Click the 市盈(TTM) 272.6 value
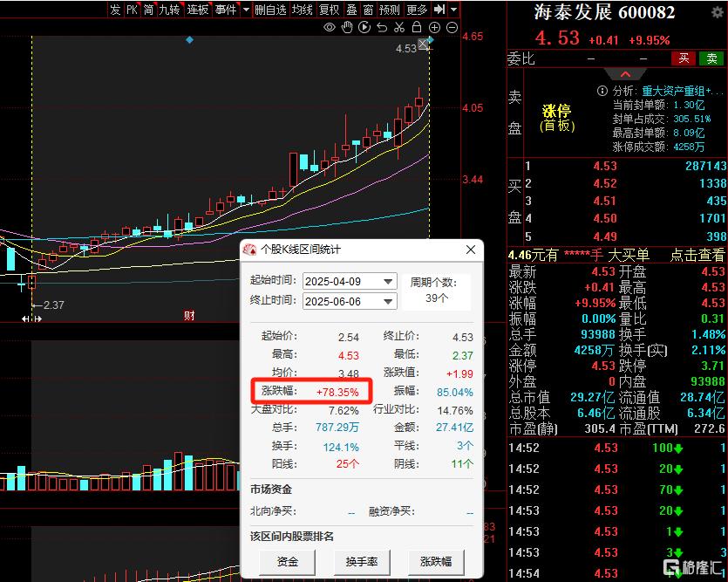728x582 pixels. pyautogui.click(x=710, y=428)
